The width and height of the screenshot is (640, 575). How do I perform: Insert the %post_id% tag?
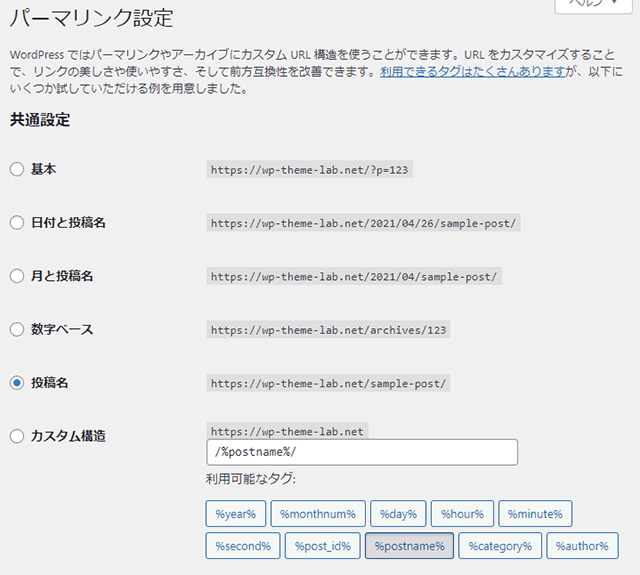pos(322,546)
